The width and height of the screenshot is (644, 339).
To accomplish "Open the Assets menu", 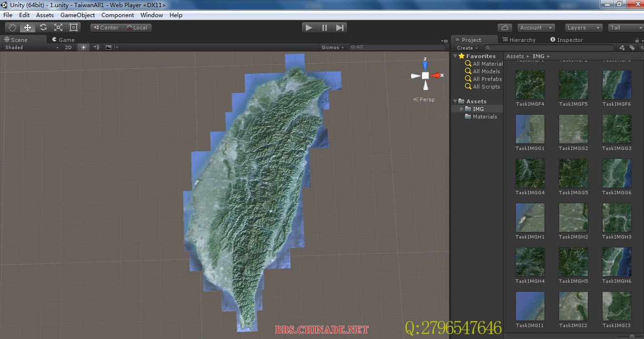I will (45, 15).
